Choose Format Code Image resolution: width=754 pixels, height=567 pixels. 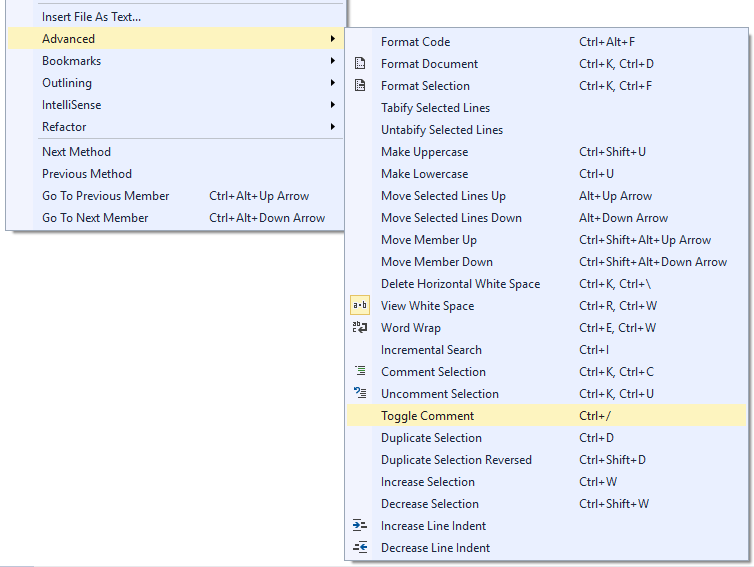[x=547, y=42]
